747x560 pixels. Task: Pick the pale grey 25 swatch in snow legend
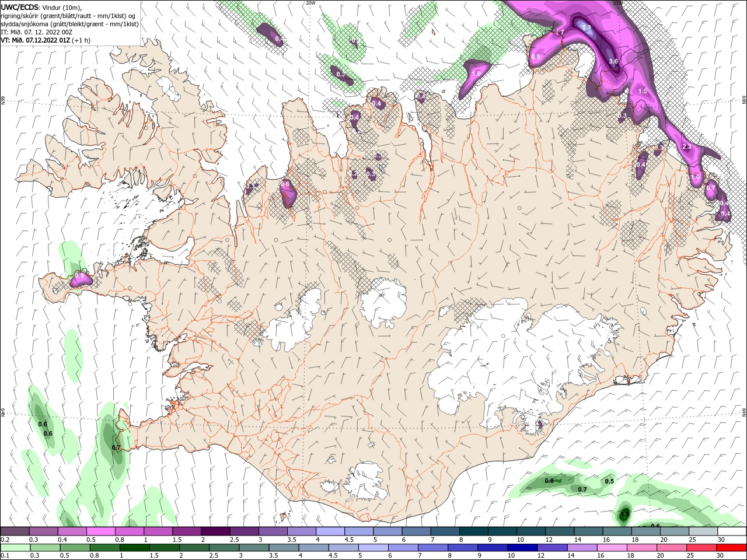703,531
